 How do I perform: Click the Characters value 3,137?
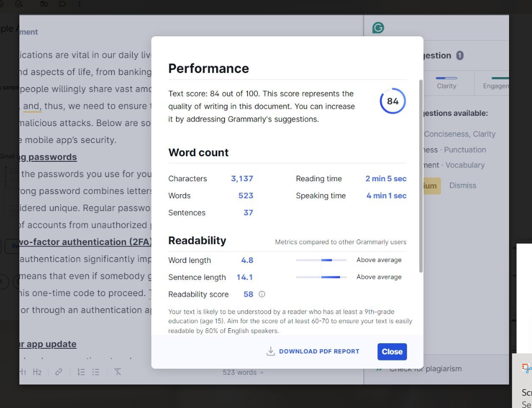242,179
